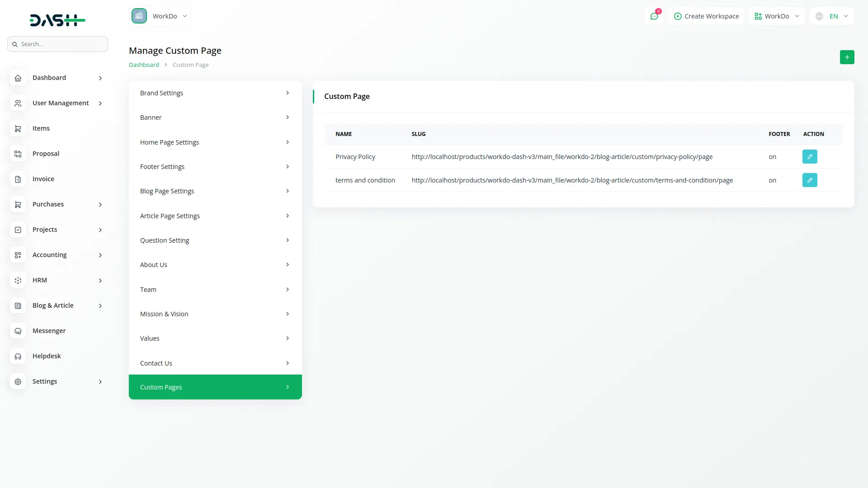The width and height of the screenshot is (868, 488).
Task: Expand the Accounting sidebar menu
Action: pyautogui.click(x=57, y=255)
